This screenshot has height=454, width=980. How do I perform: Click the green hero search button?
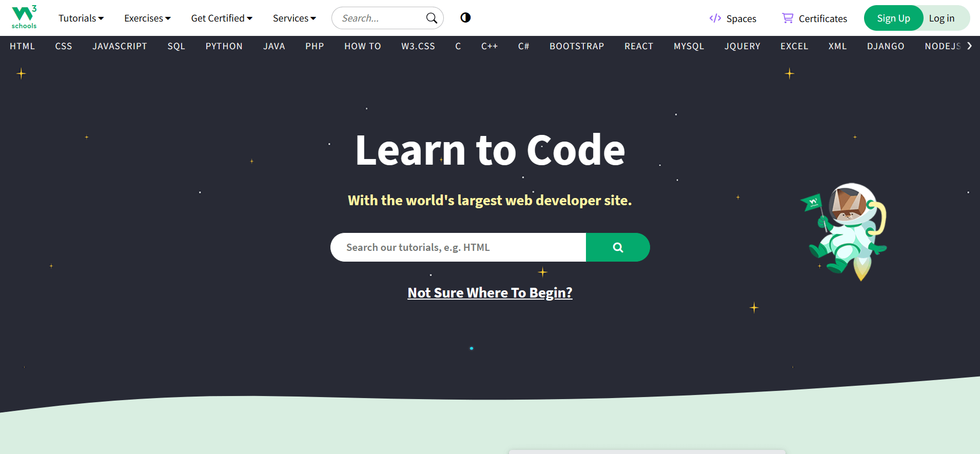click(618, 247)
